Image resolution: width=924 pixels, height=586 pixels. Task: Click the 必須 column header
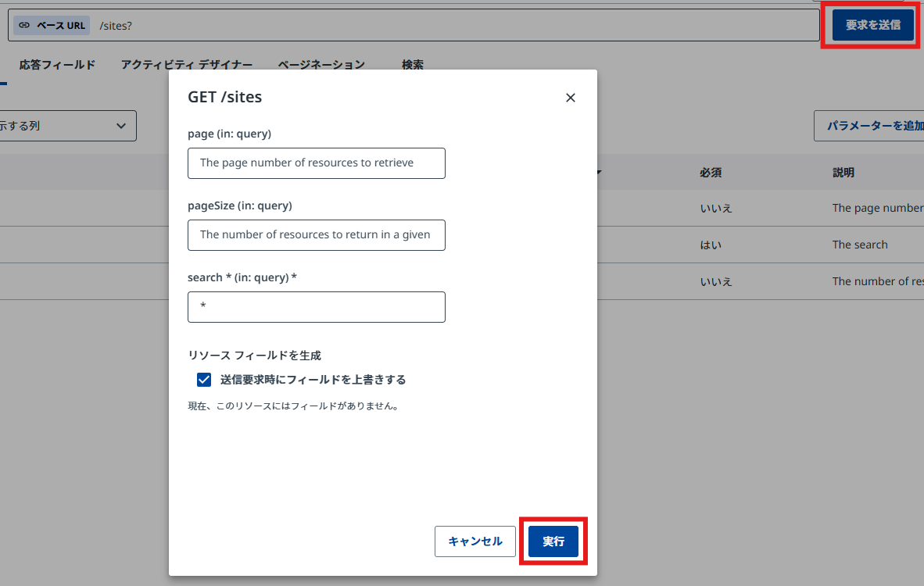tap(711, 173)
